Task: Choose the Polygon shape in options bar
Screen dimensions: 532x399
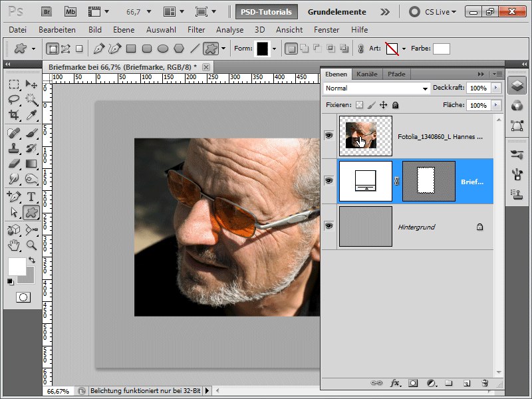Action: tap(179, 49)
